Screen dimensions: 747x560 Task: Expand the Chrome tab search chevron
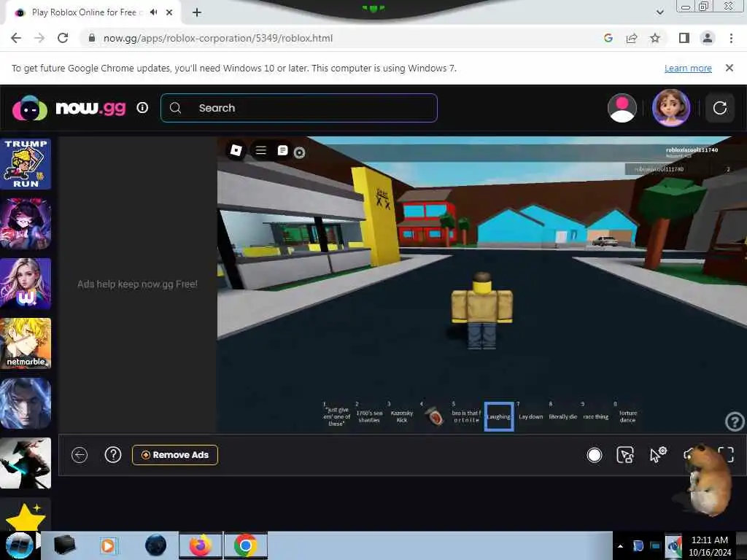coord(659,13)
